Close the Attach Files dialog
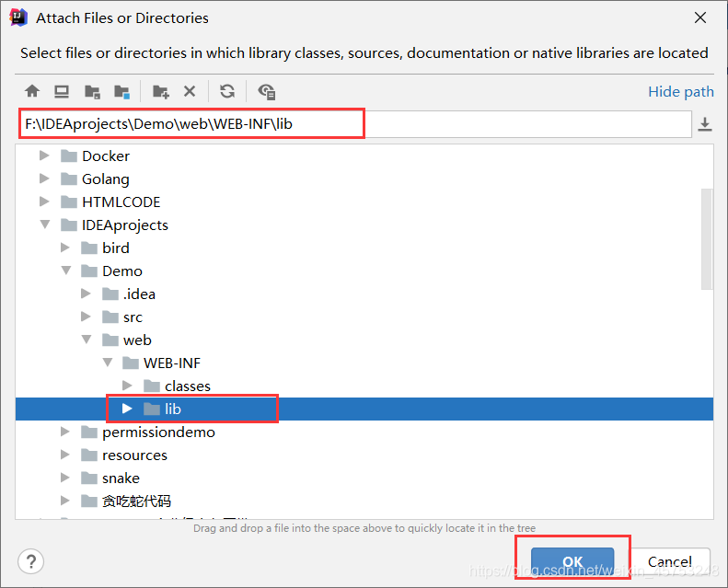Image resolution: width=728 pixels, height=588 pixels. point(700,17)
